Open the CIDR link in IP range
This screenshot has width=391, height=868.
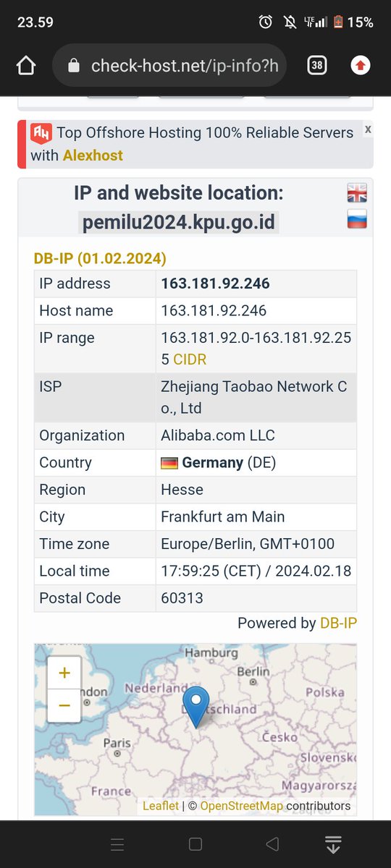(189, 359)
